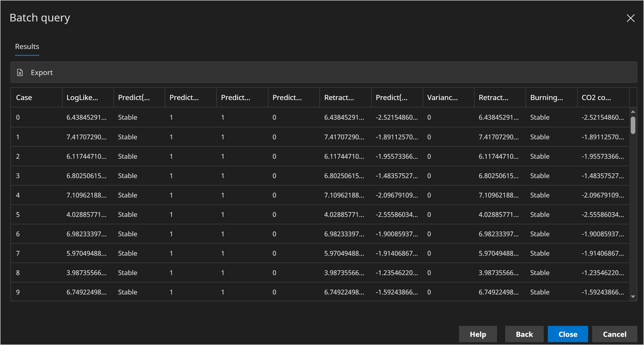Click the Cancel button
This screenshot has height=345, width=644.
[x=614, y=334]
